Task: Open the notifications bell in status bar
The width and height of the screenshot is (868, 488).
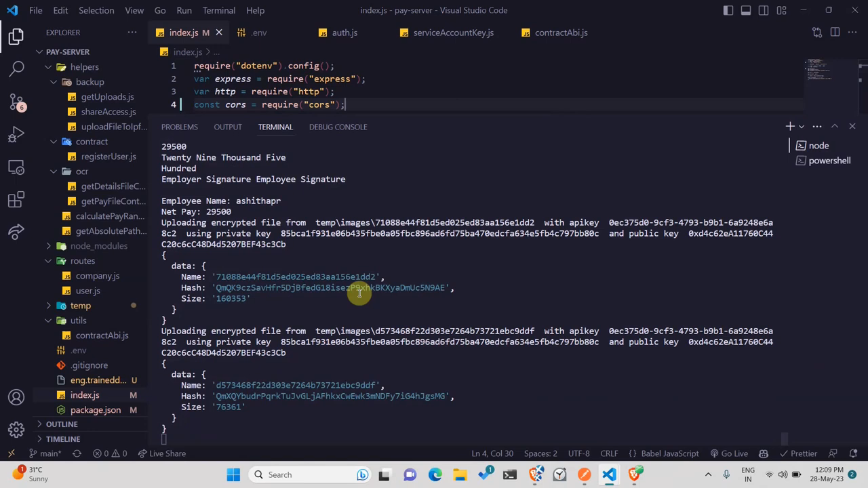Action: point(852,453)
